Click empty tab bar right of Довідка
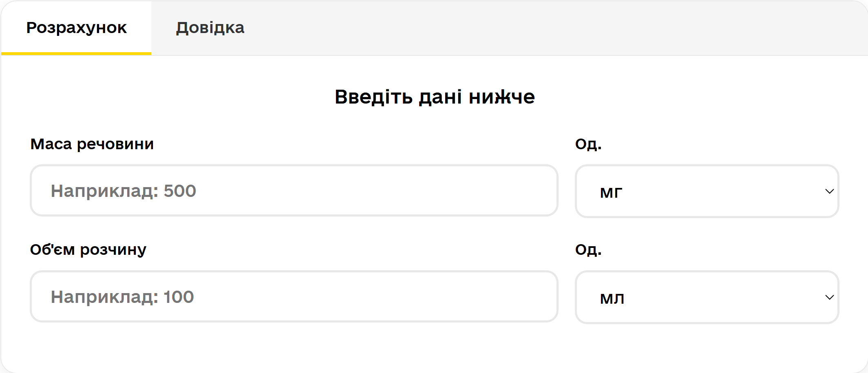868x373 pixels. point(530,28)
